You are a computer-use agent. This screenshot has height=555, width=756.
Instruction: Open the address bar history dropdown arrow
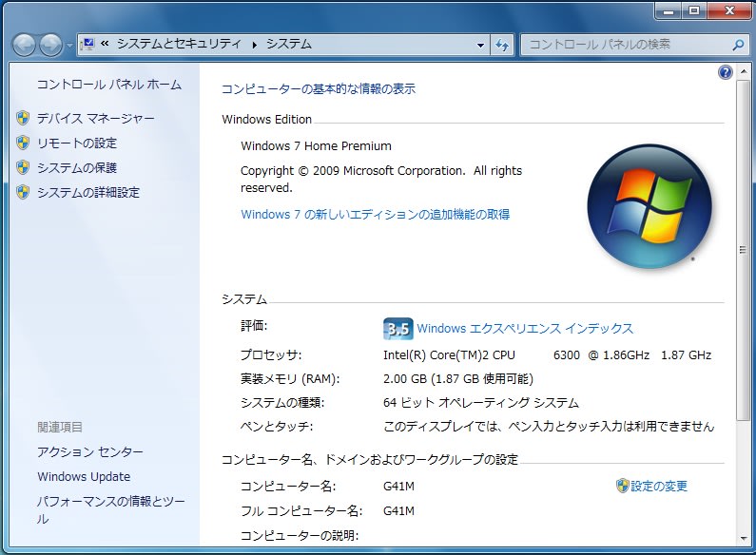click(x=480, y=45)
